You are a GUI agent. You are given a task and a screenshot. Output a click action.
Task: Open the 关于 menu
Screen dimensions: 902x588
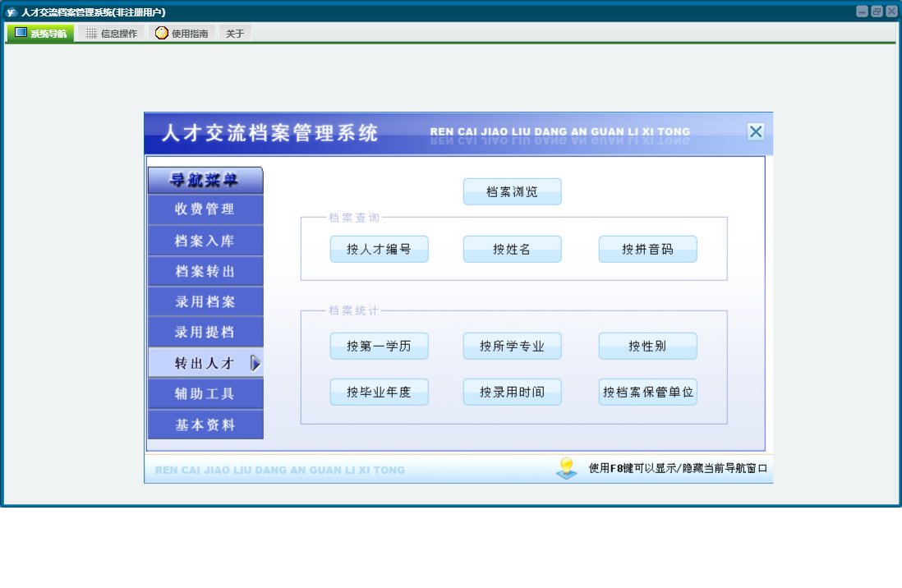tap(235, 34)
